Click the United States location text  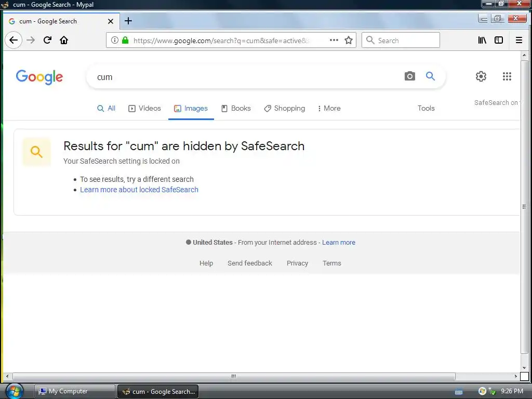[212, 243]
